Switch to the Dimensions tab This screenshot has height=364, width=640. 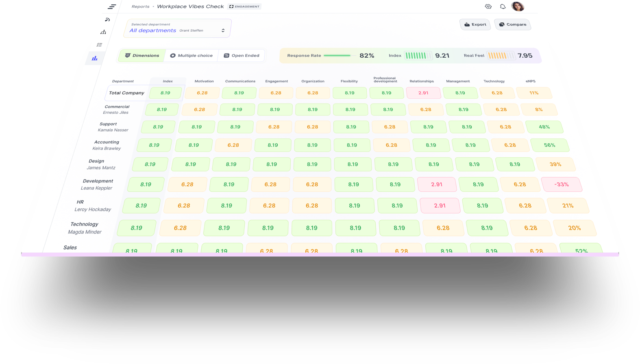142,56
